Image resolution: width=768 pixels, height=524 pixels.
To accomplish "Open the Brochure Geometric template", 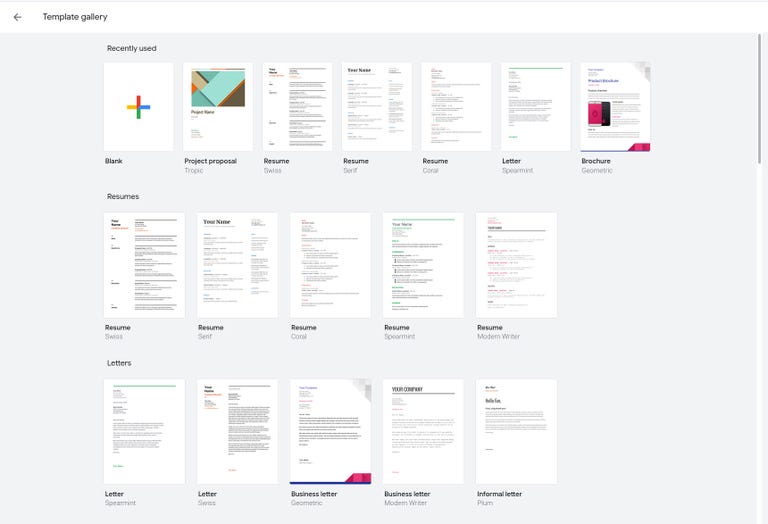I will tap(615, 107).
